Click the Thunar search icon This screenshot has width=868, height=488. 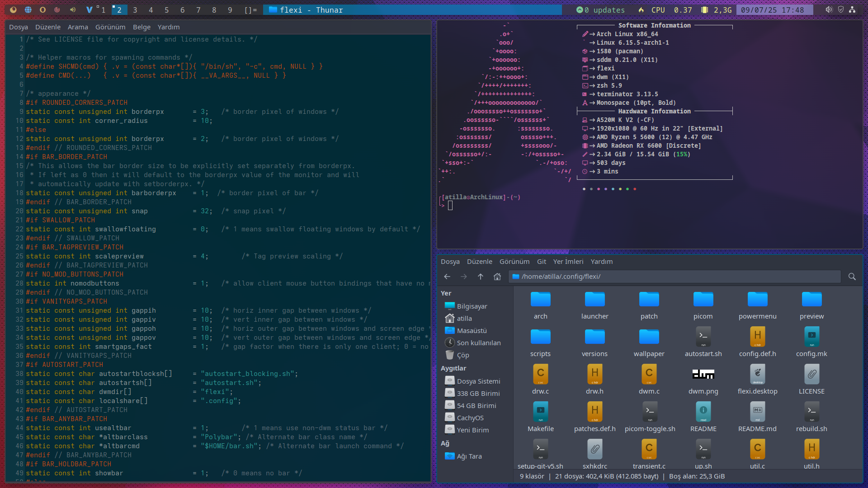(x=852, y=277)
